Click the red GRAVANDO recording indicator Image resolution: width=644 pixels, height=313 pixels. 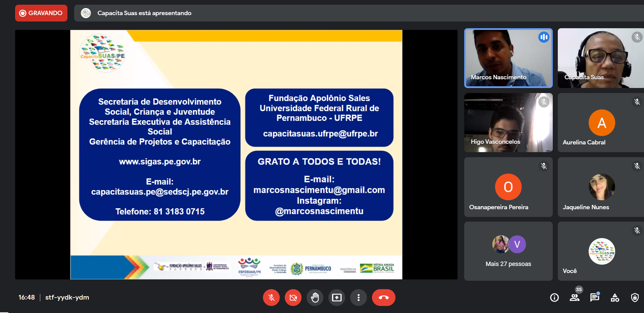coord(41,13)
